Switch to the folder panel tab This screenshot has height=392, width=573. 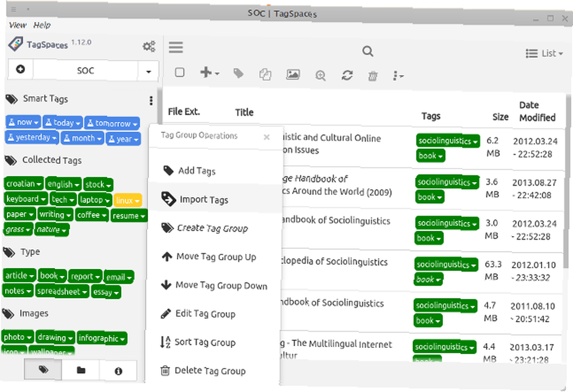pos(81,370)
